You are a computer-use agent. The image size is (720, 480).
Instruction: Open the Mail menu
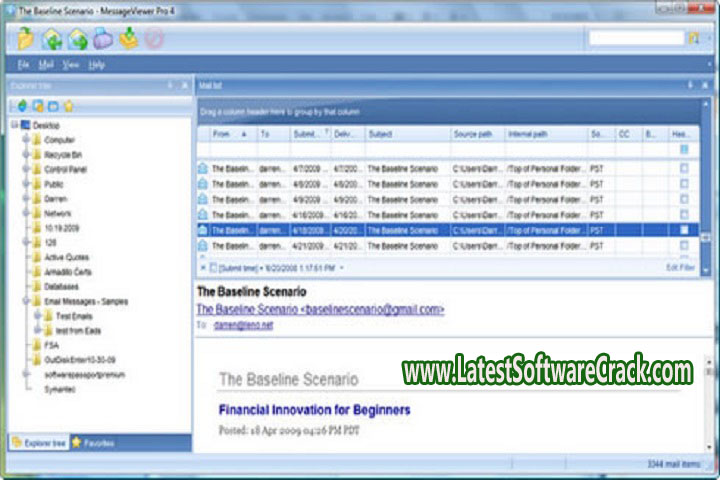(x=46, y=65)
